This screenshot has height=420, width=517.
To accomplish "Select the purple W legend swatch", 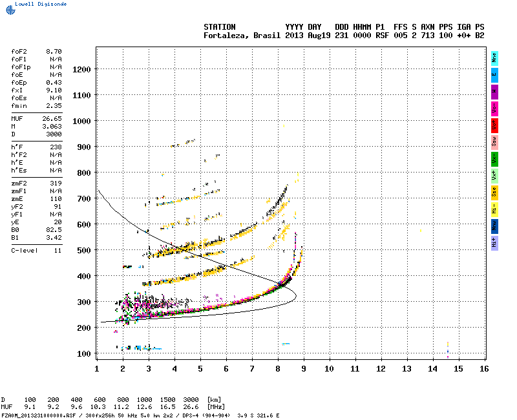I will tap(494, 92).
